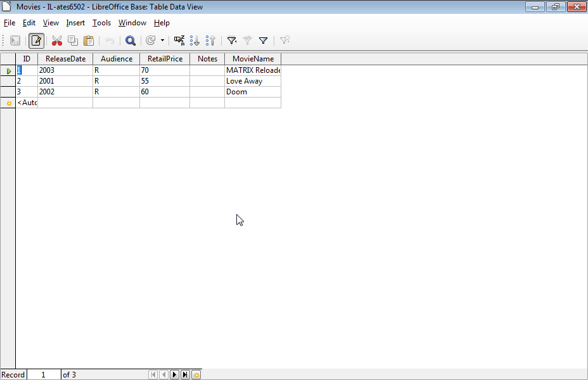Open the Window menu
Screen dimensions: 588x380
132,23
